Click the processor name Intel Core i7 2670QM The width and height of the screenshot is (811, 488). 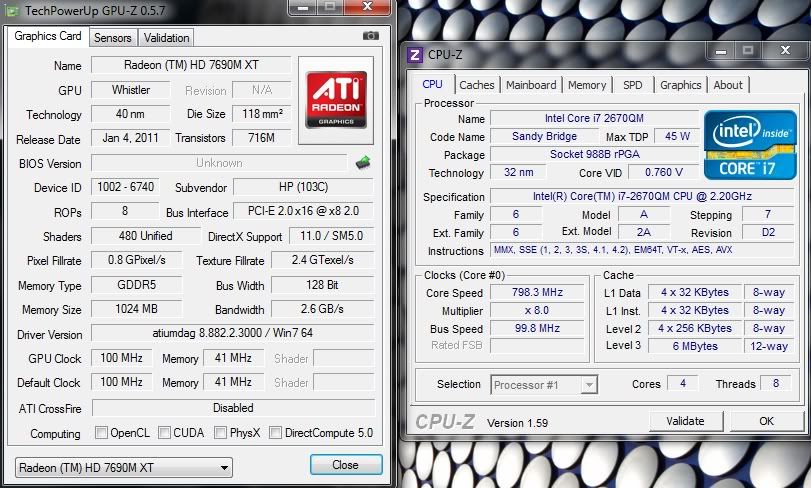594,118
